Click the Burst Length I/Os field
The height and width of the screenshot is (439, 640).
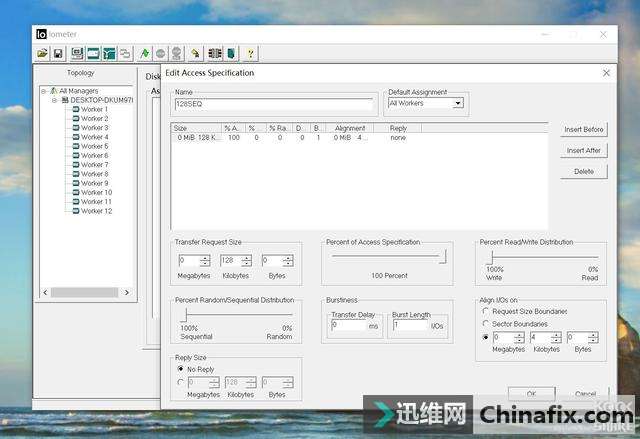coord(411,325)
